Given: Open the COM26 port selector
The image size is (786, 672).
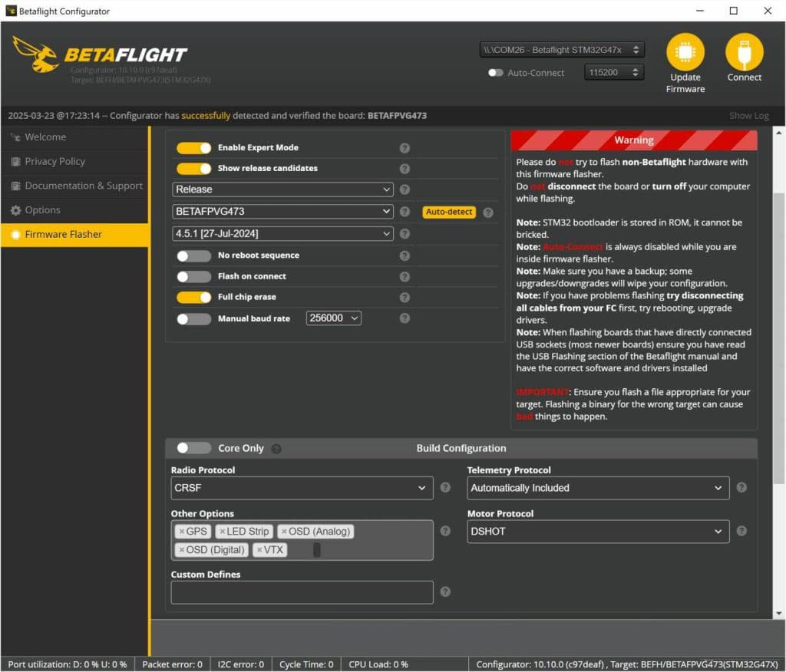Looking at the screenshot, I should (562, 50).
